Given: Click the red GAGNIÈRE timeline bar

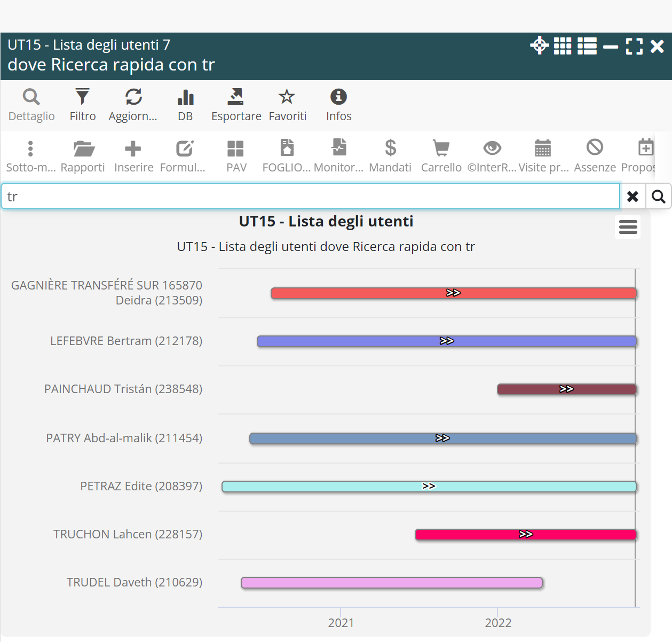Looking at the screenshot, I should click(374, 293).
